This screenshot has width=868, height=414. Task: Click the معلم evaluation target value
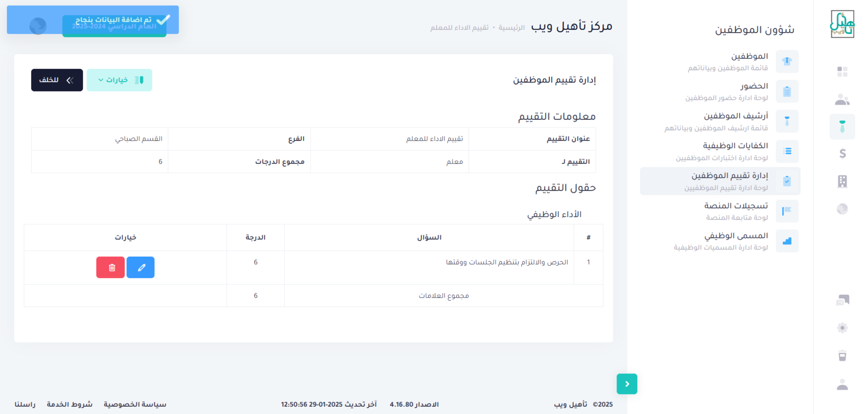click(x=455, y=162)
